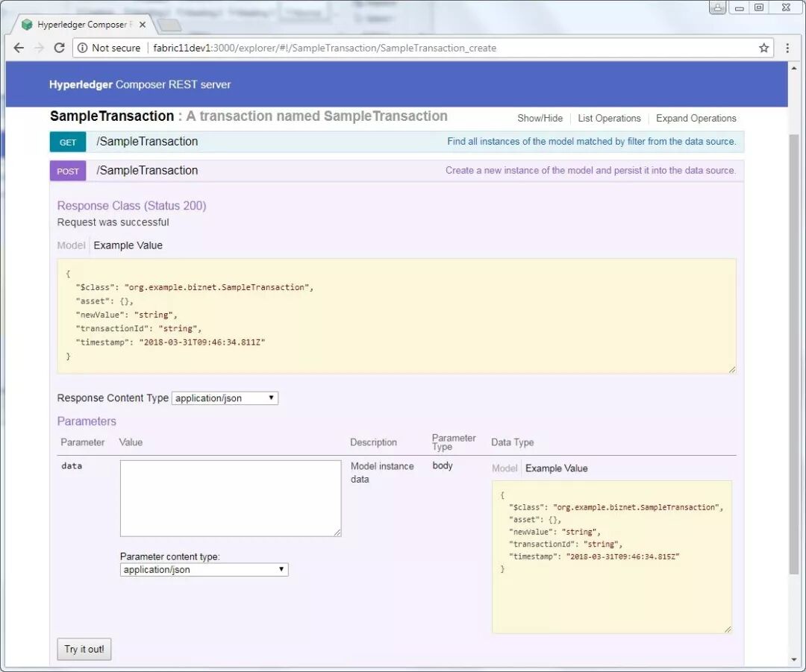Click the SampleTransaction heading
This screenshot has width=806, height=672.
[x=112, y=116]
